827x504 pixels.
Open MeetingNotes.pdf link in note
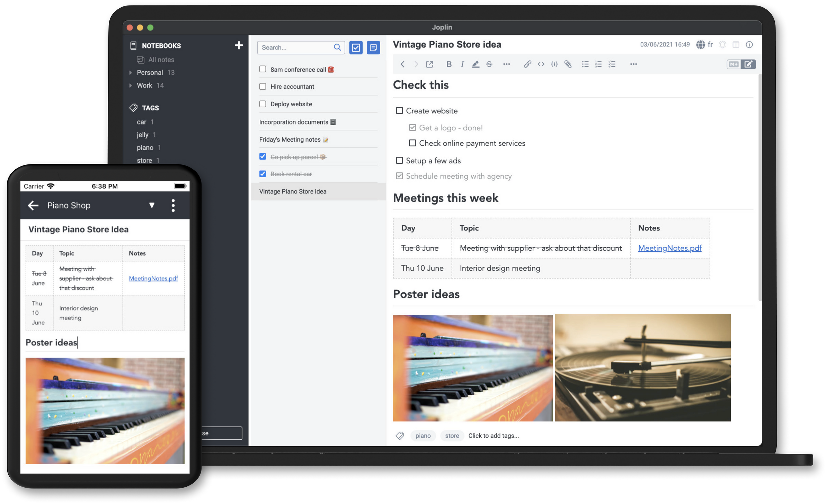(669, 247)
